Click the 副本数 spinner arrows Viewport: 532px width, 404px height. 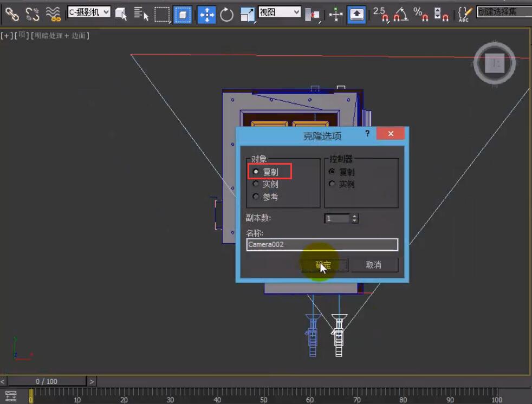click(354, 218)
